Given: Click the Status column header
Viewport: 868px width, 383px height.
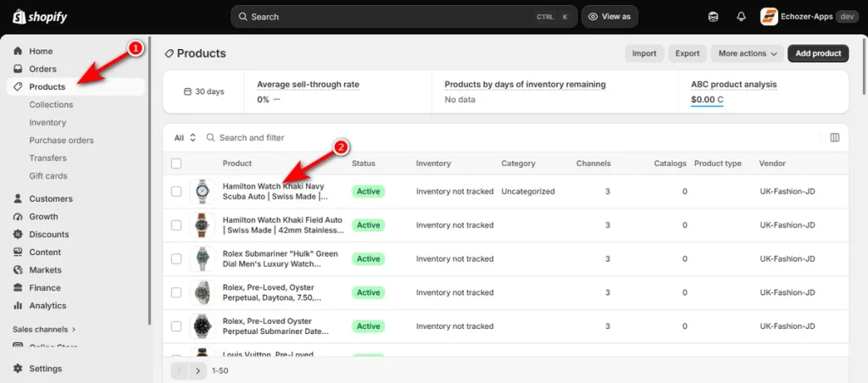Looking at the screenshot, I should [363, 164].
